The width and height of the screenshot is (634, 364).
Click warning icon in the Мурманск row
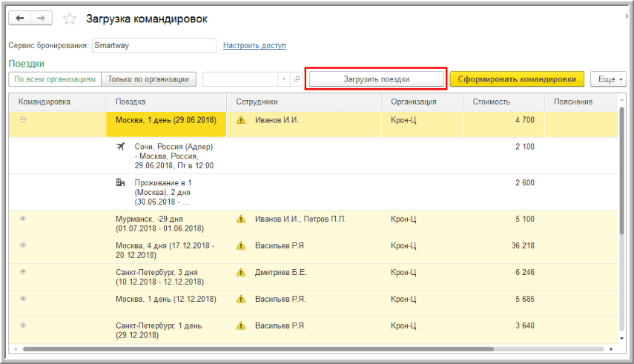tap(241, 219)
